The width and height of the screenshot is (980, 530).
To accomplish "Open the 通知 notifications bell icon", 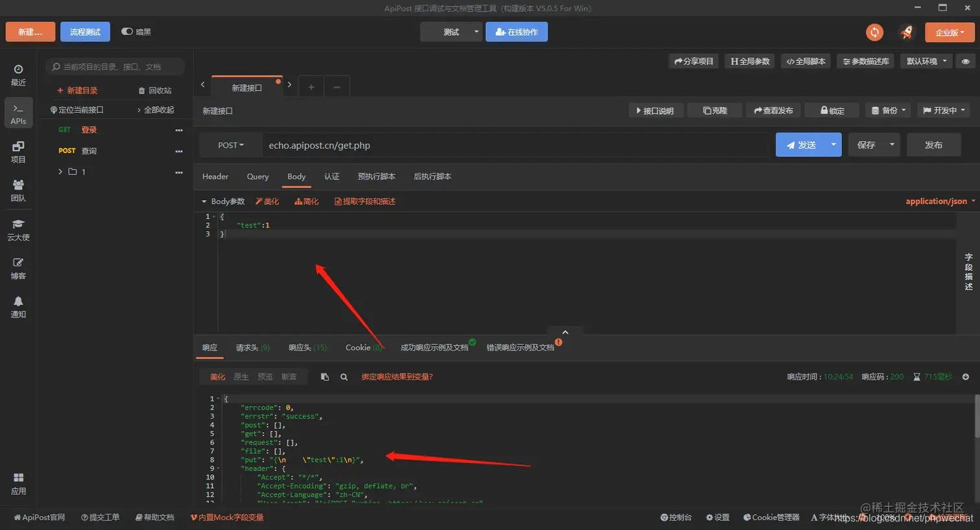I will [x=18, y=307].
